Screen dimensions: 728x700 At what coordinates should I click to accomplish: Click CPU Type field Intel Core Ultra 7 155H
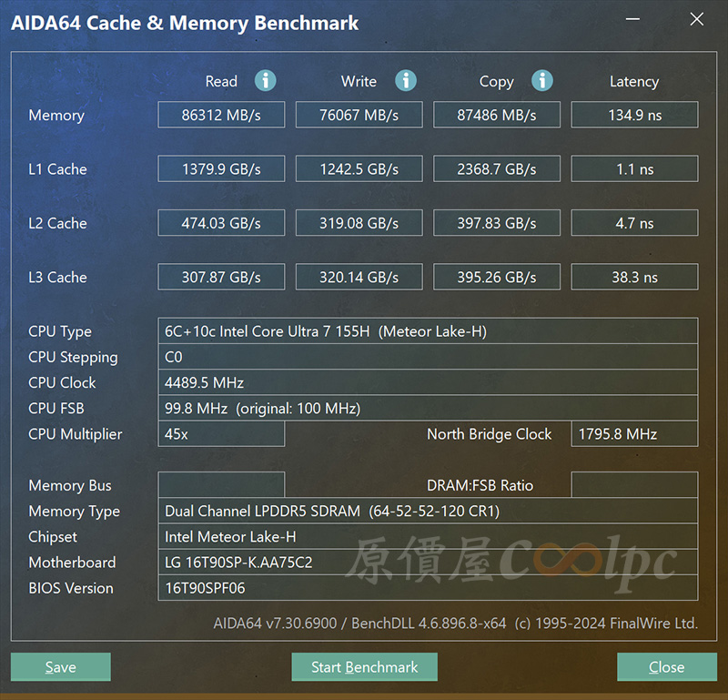(x=428, y=331)
